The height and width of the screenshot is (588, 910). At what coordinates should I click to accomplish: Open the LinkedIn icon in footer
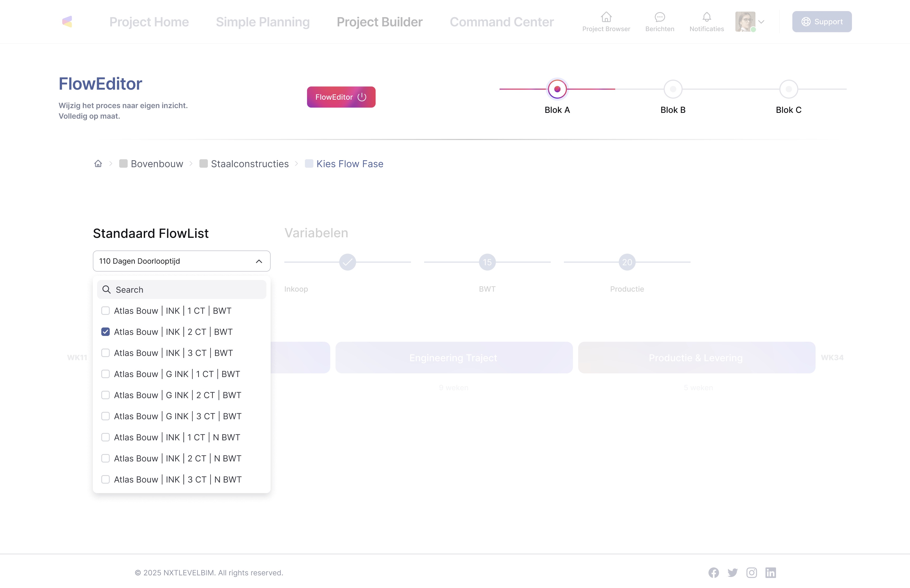coord(771,572)
